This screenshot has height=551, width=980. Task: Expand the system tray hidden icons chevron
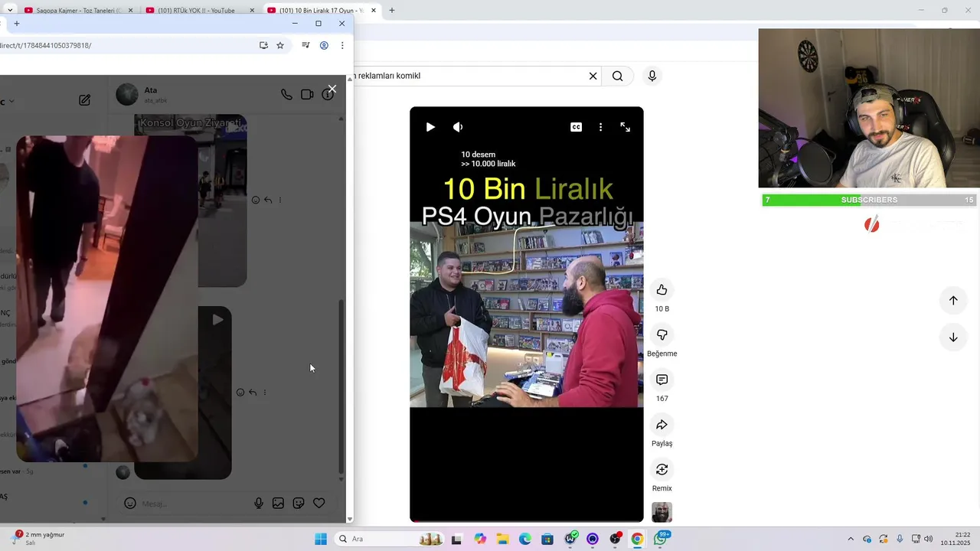coord(851,539)
